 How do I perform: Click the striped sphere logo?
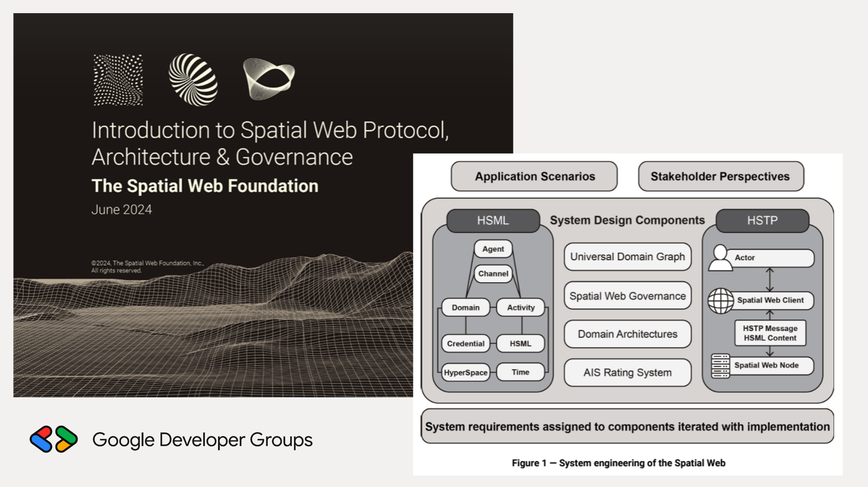tap(193, 80)
